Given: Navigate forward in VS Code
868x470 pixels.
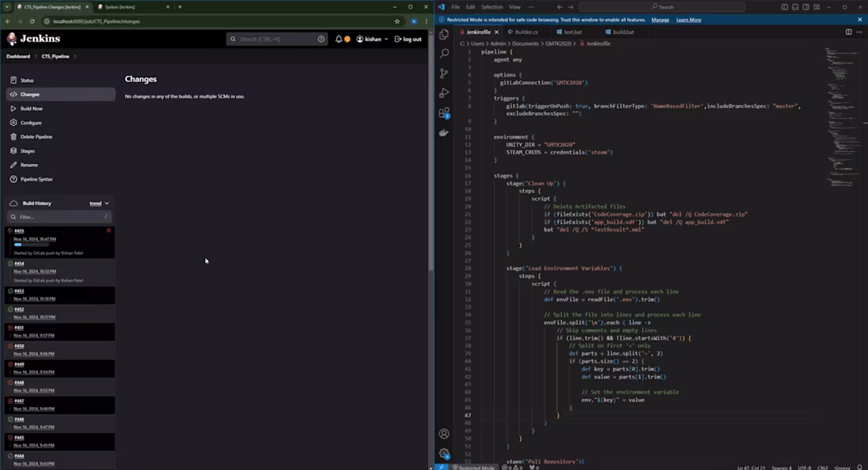Looking at the screenshot, I should pyautogui.click(x=571, y=7).
